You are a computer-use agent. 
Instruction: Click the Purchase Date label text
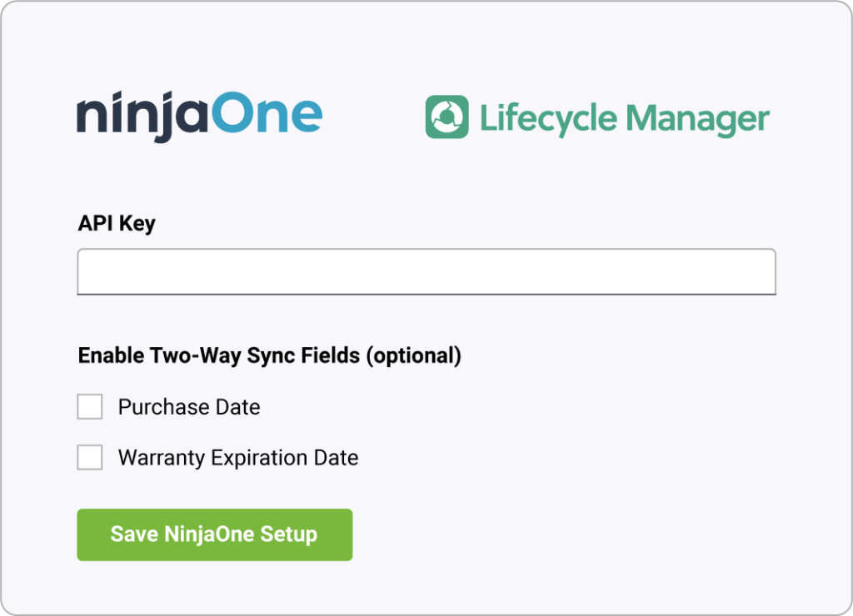tap(189, 406)
